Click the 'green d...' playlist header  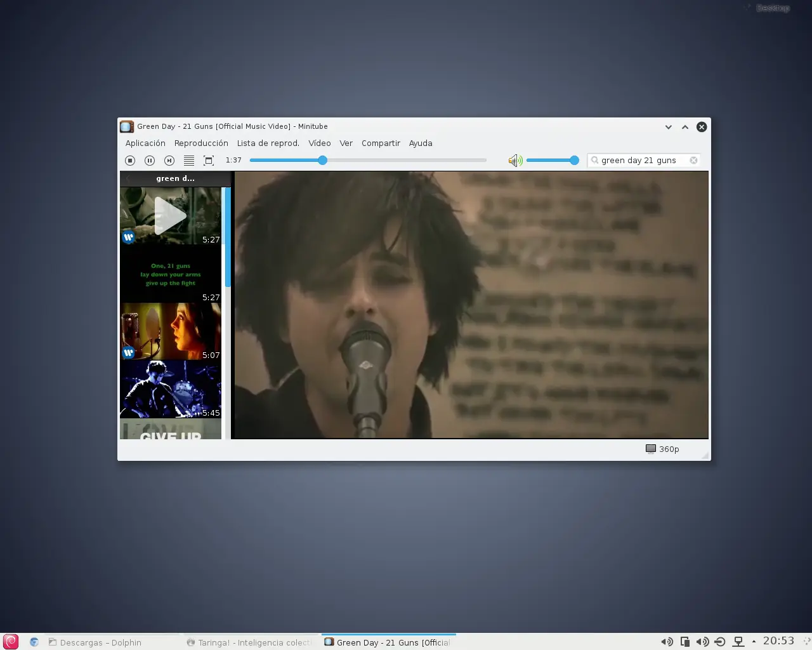(175, 178)
